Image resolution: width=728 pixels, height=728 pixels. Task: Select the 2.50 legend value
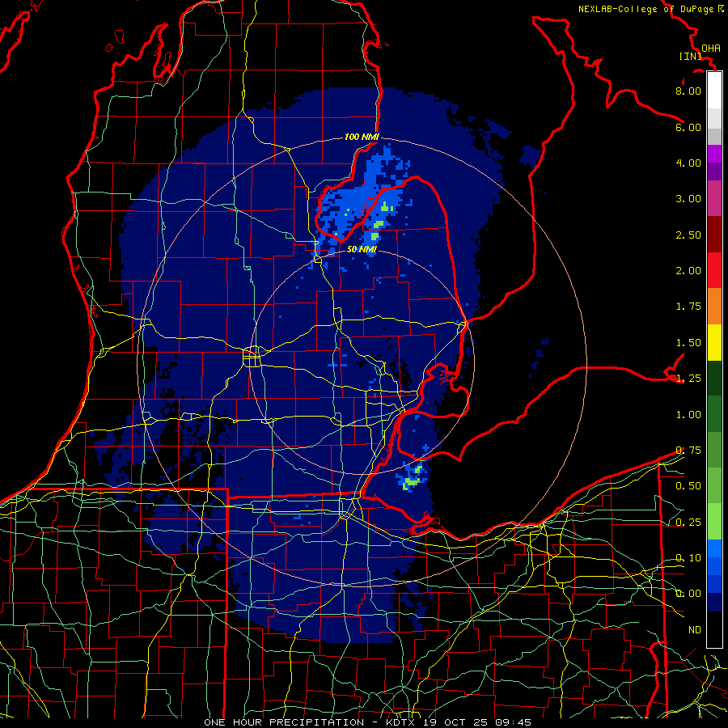point(688,235)
